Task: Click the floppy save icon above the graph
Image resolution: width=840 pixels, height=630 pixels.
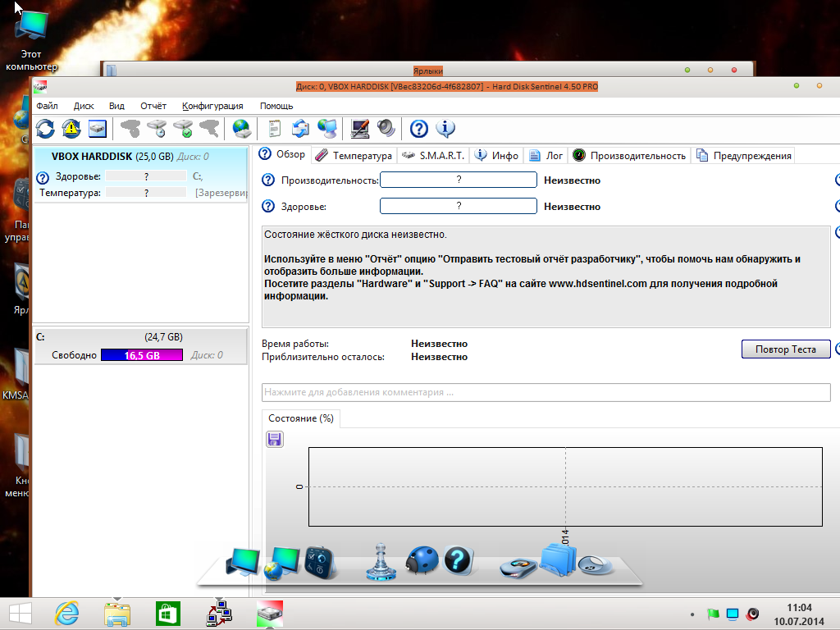Action: (x=275, y=440)
